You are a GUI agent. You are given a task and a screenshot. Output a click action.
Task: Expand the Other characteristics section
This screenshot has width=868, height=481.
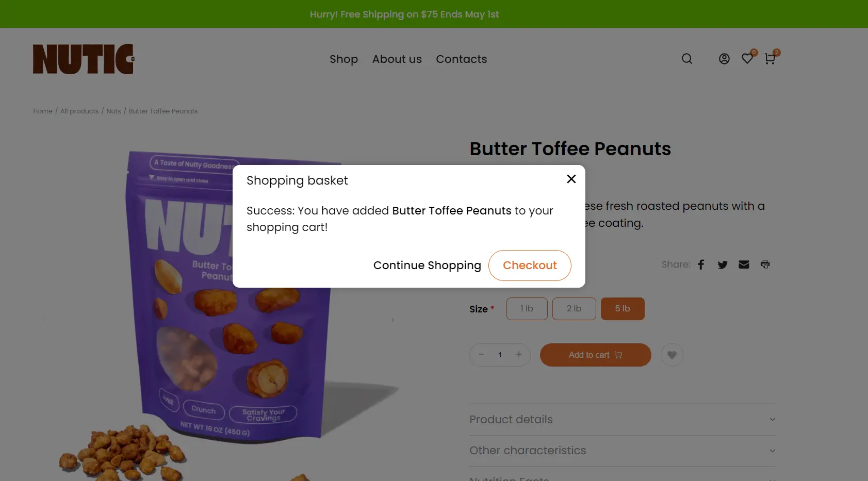click(x=622, y=451)
